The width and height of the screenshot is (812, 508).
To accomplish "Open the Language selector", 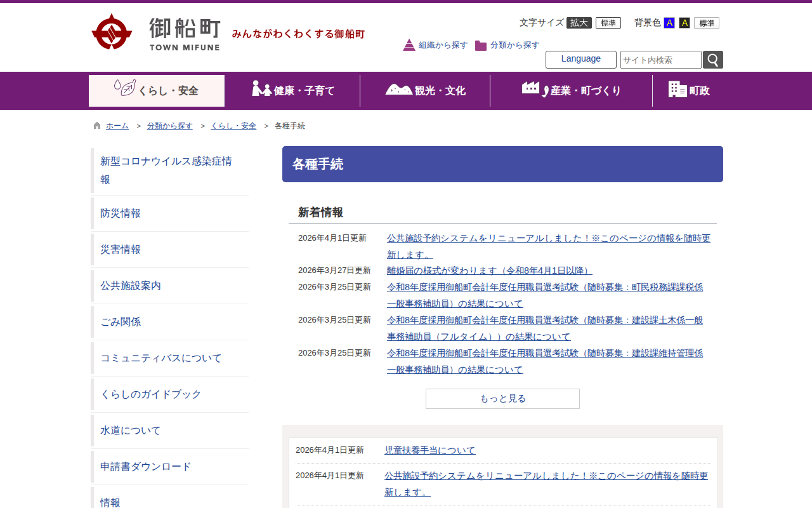I will [x=581, y=60].
